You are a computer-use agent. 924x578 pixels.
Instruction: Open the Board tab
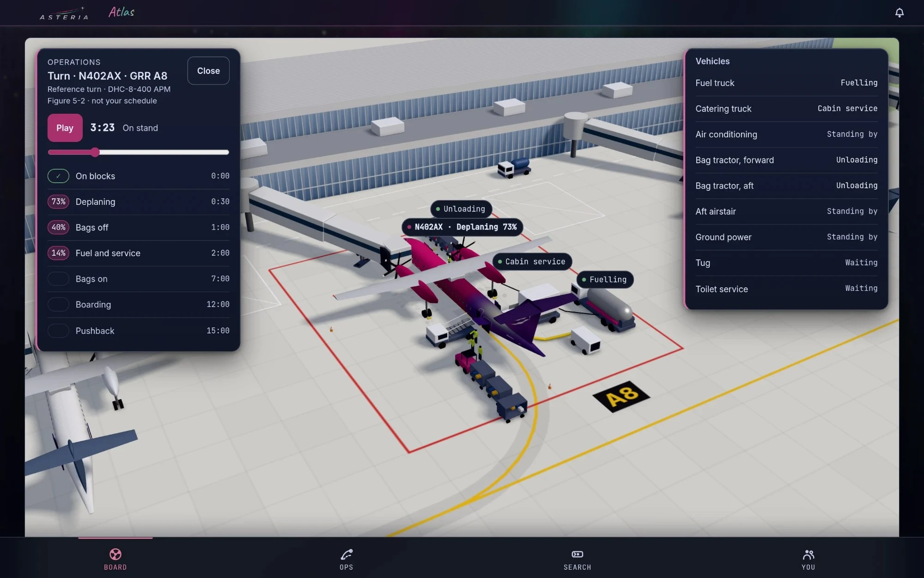point(115,559)
